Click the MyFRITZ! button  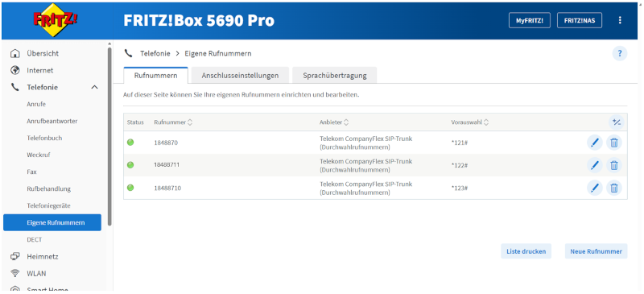530,20
